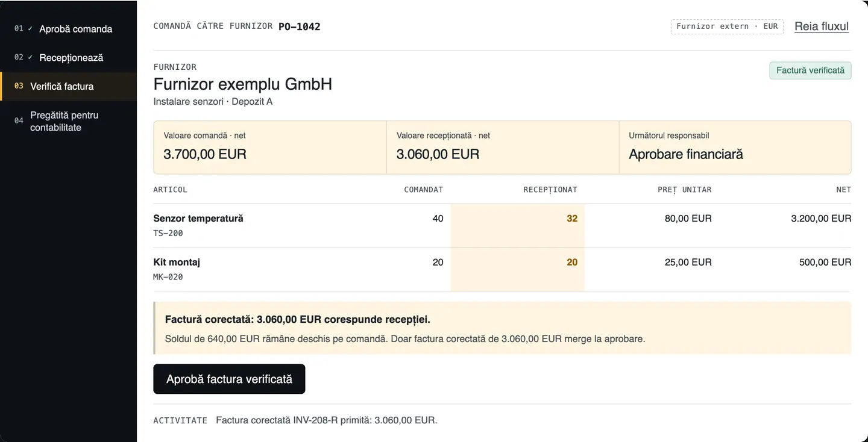Viewport: 868px width, 442px height.
Task: Click the Factură verificată status badge
Action: coord(810,70)
